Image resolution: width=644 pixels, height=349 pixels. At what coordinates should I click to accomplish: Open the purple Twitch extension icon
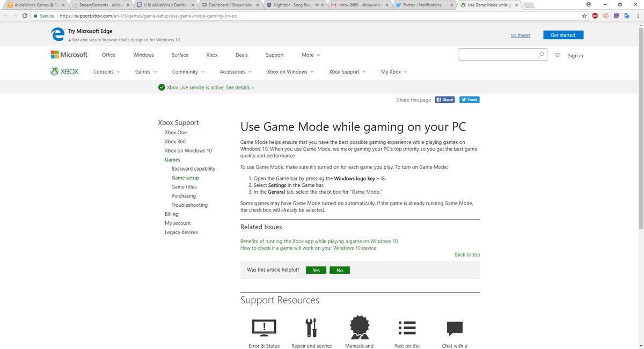pyautogui.click(x=616, y=16)
